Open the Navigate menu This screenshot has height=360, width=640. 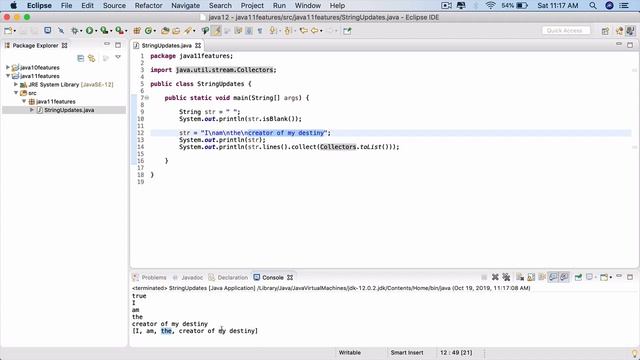(x=186, y=6)
